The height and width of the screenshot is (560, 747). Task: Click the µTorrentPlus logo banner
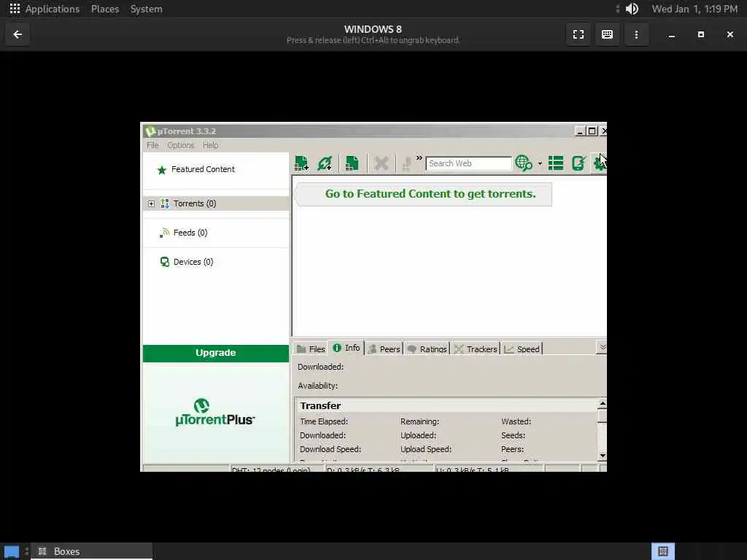click(x=215, y=413)
